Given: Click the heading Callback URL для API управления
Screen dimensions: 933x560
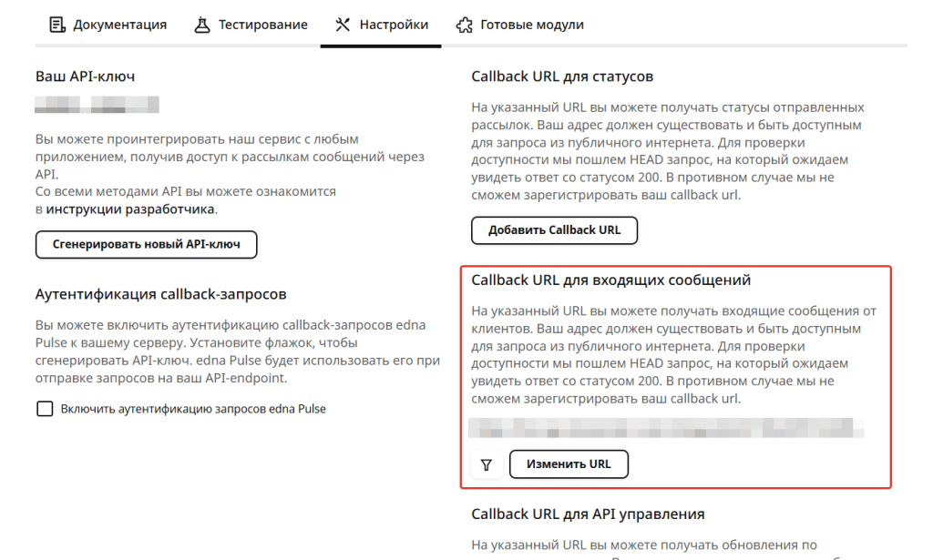Looking at the screenshot, I should (588, 514).
